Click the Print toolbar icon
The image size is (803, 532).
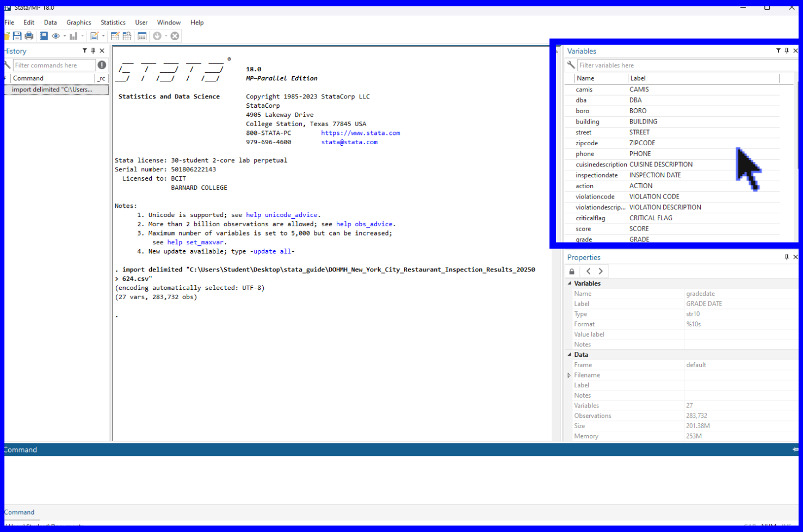(29, 36)
